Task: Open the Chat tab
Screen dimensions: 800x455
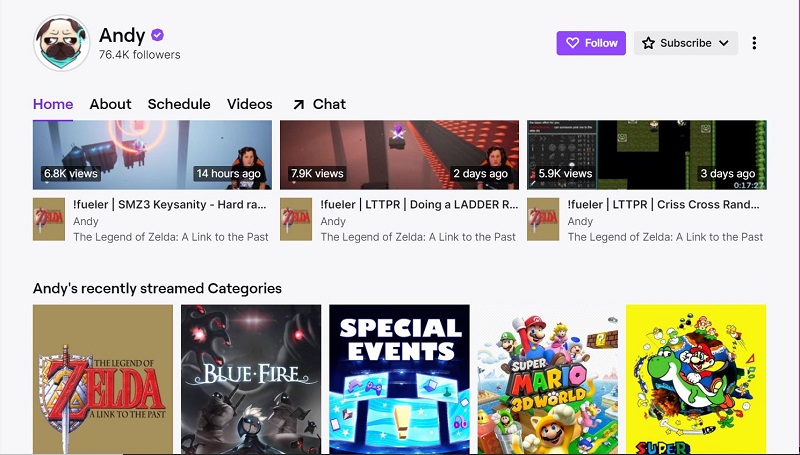Action: [x=319, y=104]
